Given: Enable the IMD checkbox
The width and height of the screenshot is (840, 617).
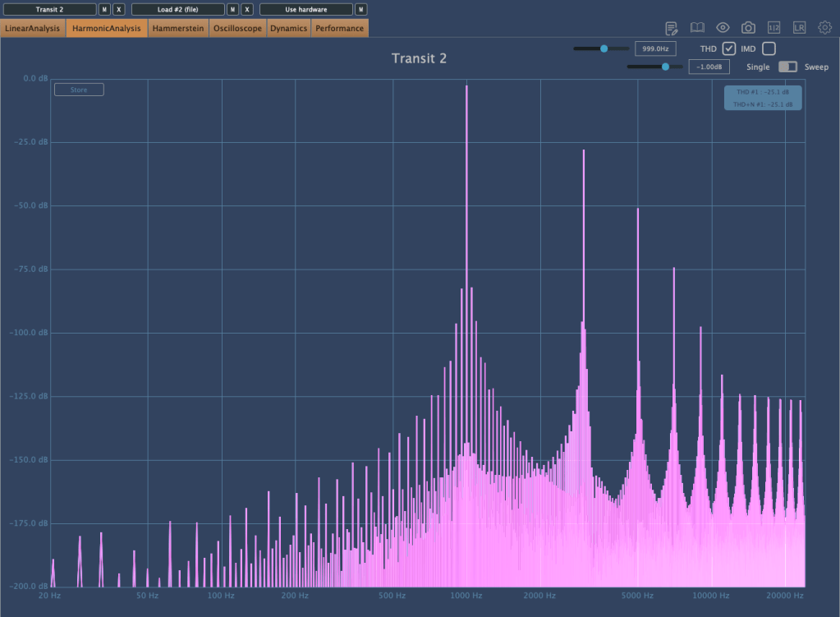Looking at the screenshot, I should (769, 48).
